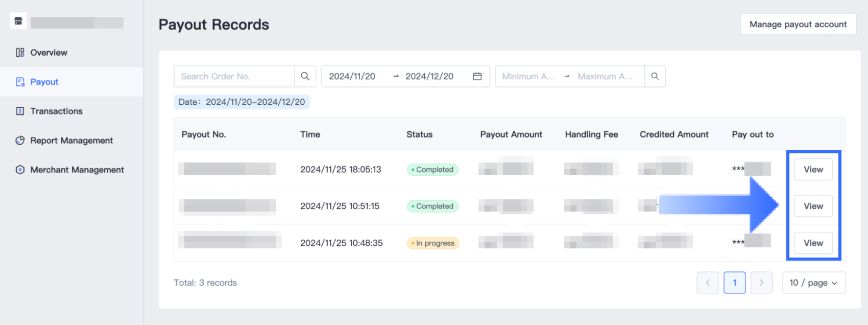Click the store logo icon in sidebar
Image resolution: width=868 pixels, height=325 pixels.
point(18,21)
